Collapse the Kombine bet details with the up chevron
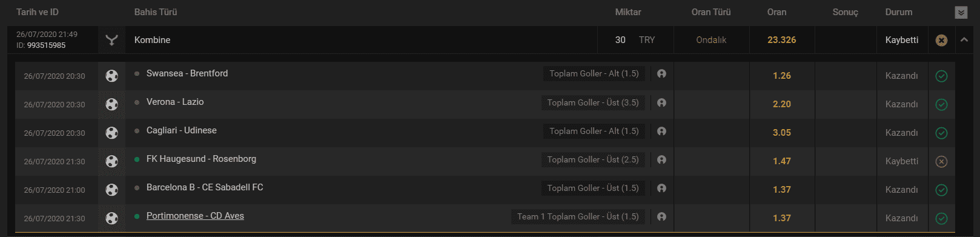The image size is (980, 237). (x=964, y=40)
